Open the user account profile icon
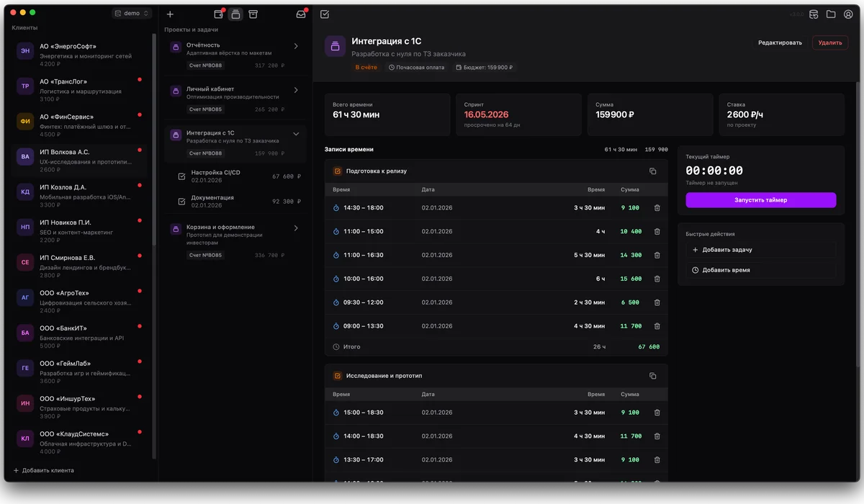 tap(848, 14)
